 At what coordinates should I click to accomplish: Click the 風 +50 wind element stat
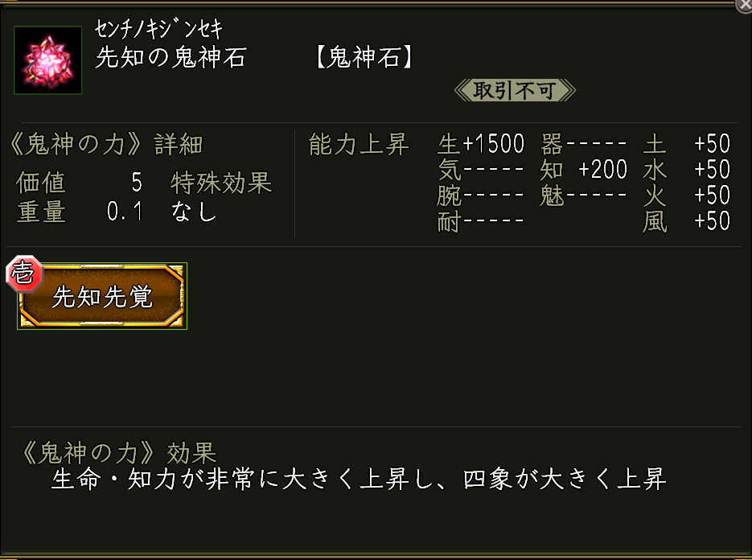pyautogui.click(x=686, y=221)
